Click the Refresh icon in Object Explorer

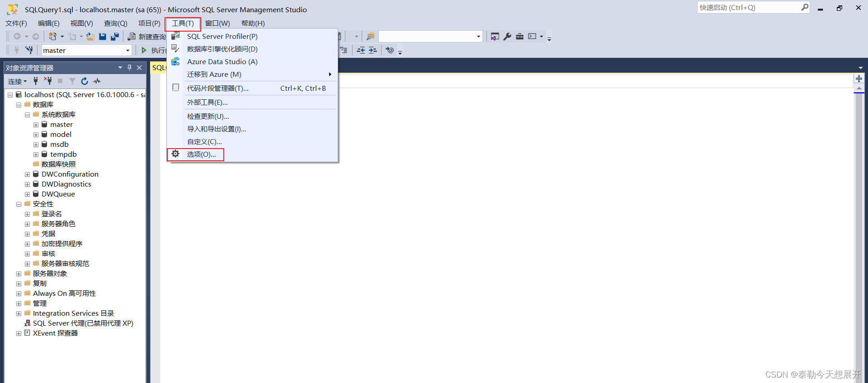(85, 81)
